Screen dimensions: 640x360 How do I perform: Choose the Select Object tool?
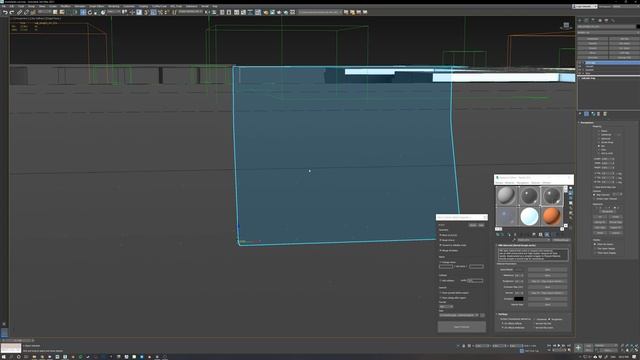pos(55,12)
